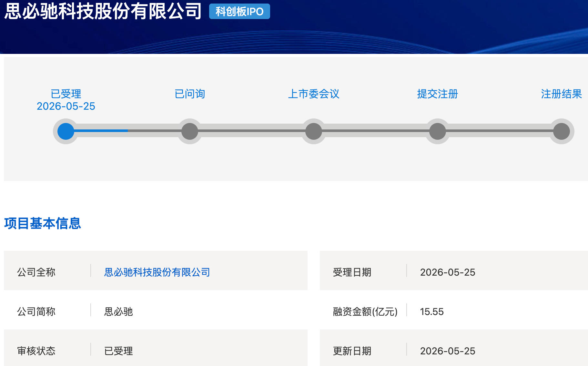Image resolution: width=588 pixels, height=366 pixels.
Task: Click the 项目基本信息 section heading
Action: click(43, 223)
